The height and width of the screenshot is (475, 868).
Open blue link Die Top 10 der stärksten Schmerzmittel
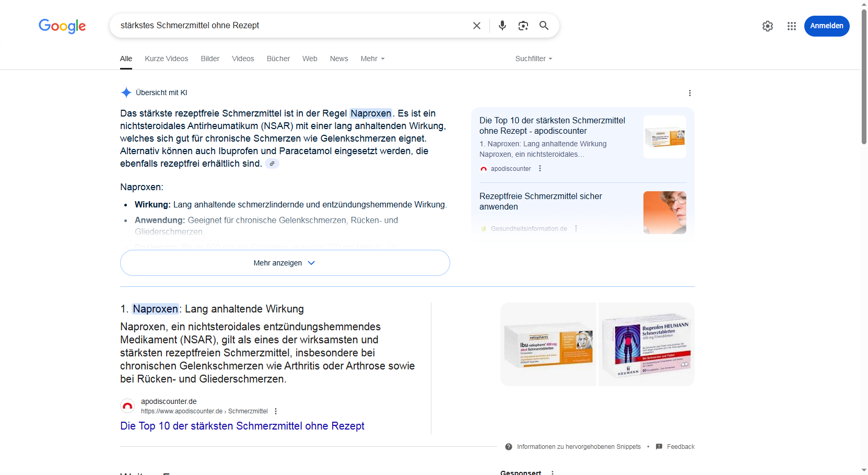242,426
